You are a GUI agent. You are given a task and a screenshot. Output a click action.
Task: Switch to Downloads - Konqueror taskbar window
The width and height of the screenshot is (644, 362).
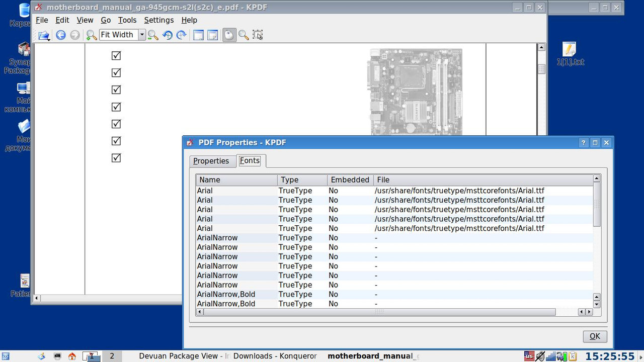click(x=275, y=356)
